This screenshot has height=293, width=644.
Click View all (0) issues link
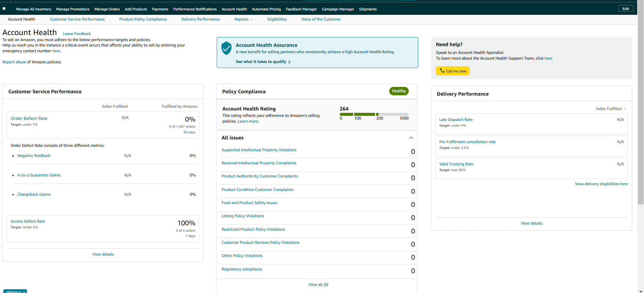318,285
